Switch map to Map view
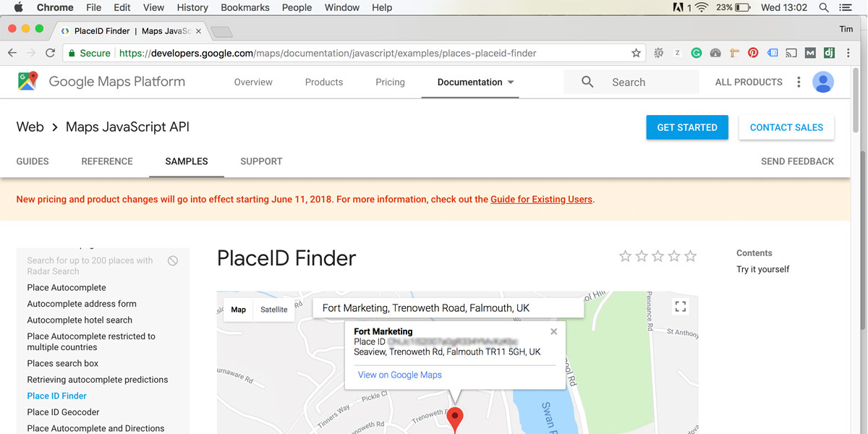Image resolution: width=868 pixels, height=434 pixels. pos(239,310)
